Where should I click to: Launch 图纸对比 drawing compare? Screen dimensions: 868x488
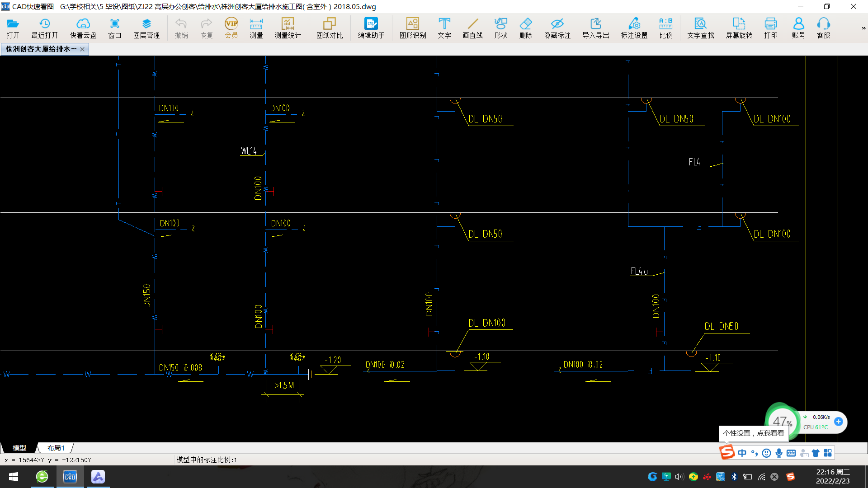point(329,28)
